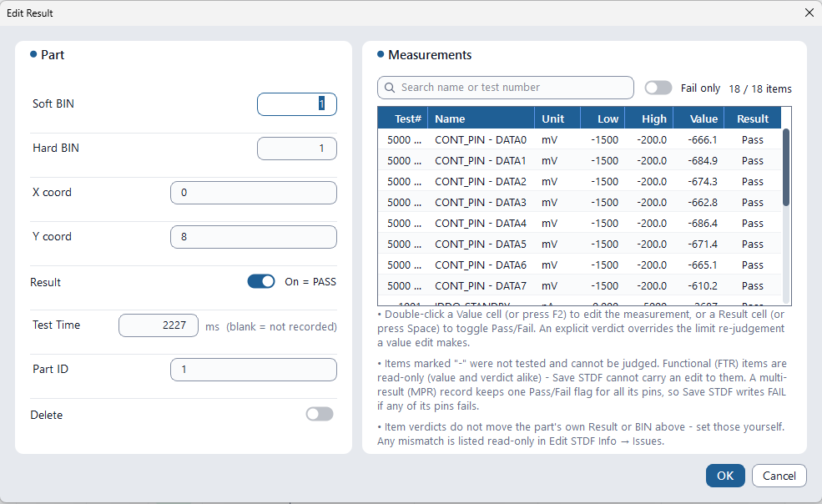Focus the Soft BIN field
Viewport: 822px width, 504px height.
[297, 103]
